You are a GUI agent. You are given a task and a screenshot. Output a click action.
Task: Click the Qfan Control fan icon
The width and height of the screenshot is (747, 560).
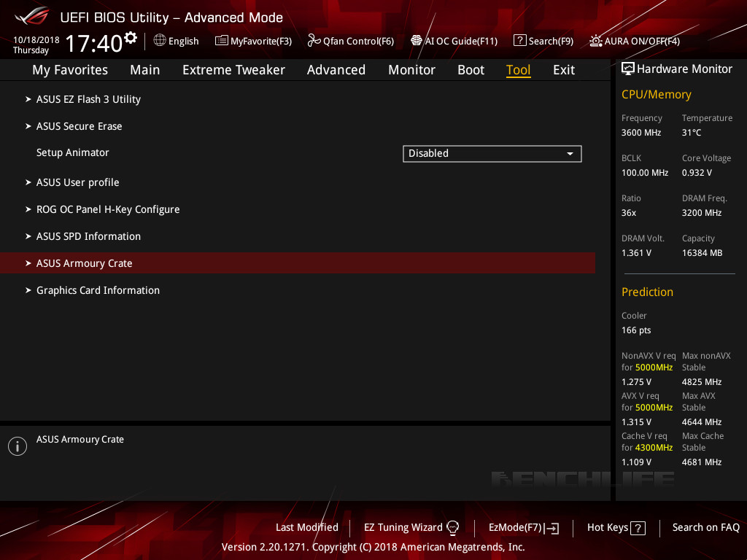(x=314, y=41)
